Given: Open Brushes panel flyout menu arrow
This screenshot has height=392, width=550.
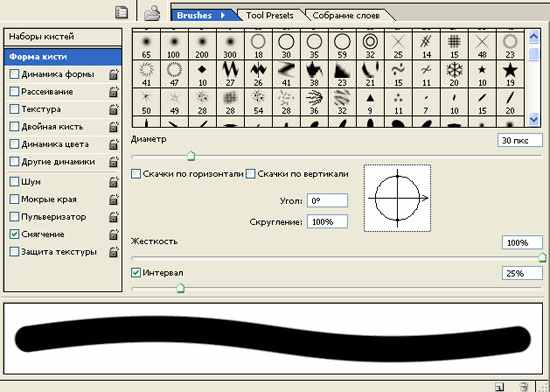Looking at the screenshot, I should point(223,15).
